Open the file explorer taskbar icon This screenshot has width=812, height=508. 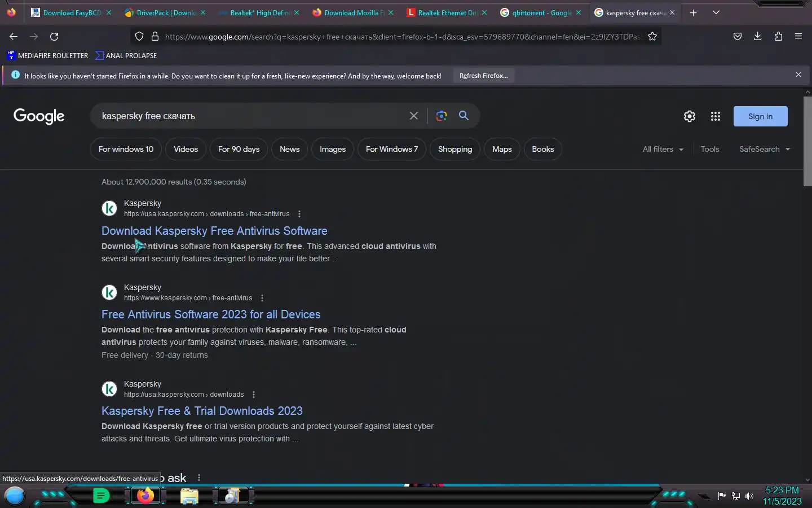189,496
